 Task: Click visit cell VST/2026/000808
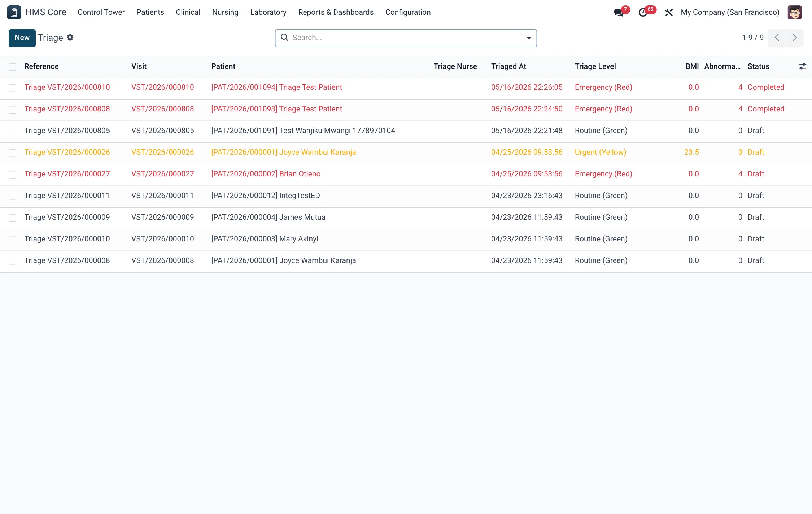(162, 109)
